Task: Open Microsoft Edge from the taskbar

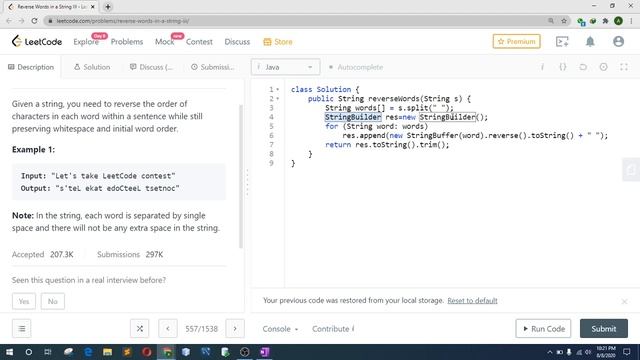Action: click(88, 352)
